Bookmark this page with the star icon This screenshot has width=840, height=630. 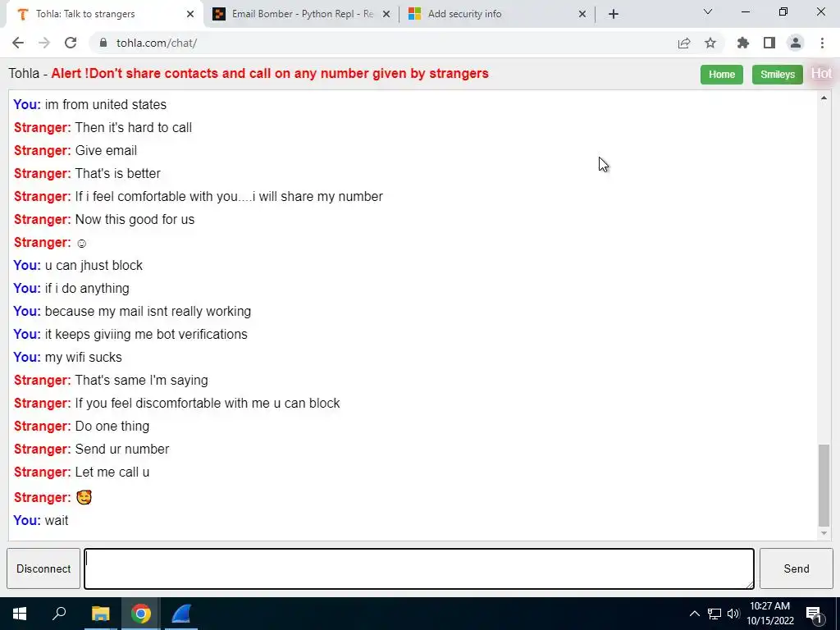coord(710,43)
